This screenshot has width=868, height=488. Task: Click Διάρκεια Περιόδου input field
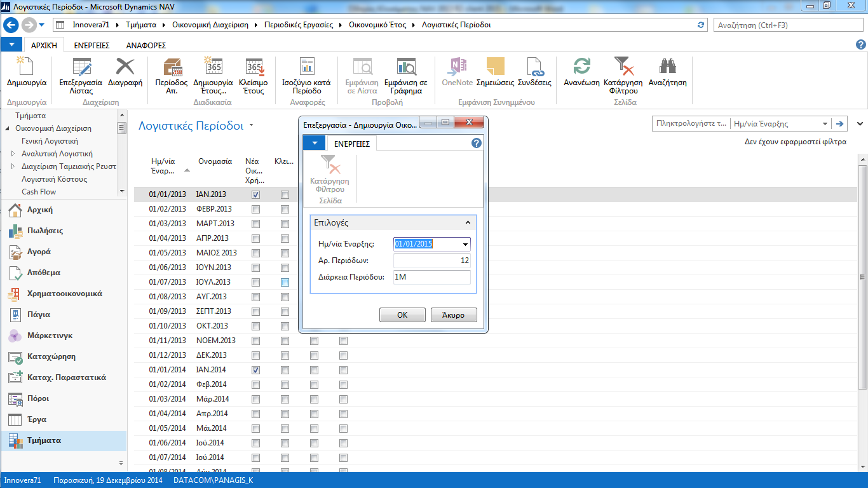pyautogui.click(x=432, y=277)
